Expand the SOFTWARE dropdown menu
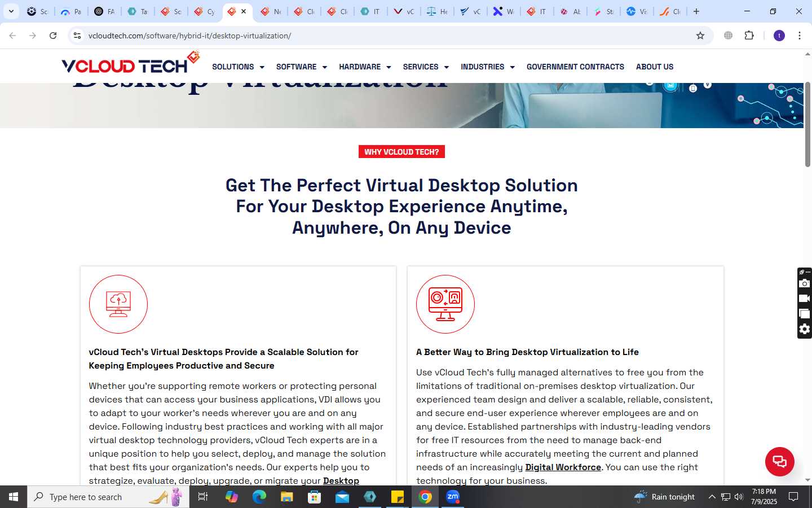The width and height of the screenshot is (812, 508). pyautogui.click(x=302, y=67)
